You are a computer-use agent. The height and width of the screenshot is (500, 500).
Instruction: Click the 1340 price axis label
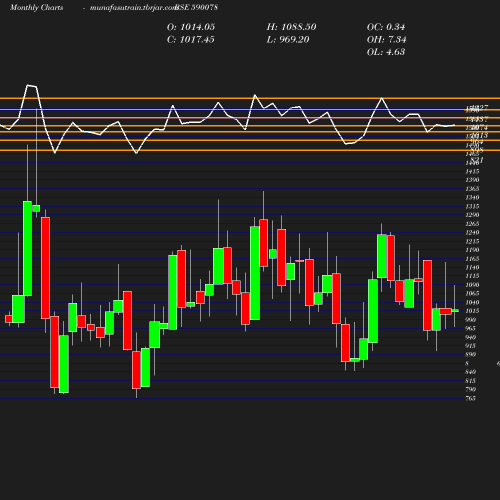pyautogui.click(x=472, y=197)
